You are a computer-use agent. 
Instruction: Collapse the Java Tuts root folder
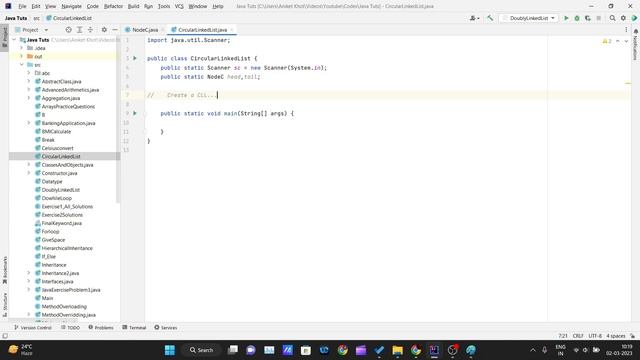click(15, 40)
